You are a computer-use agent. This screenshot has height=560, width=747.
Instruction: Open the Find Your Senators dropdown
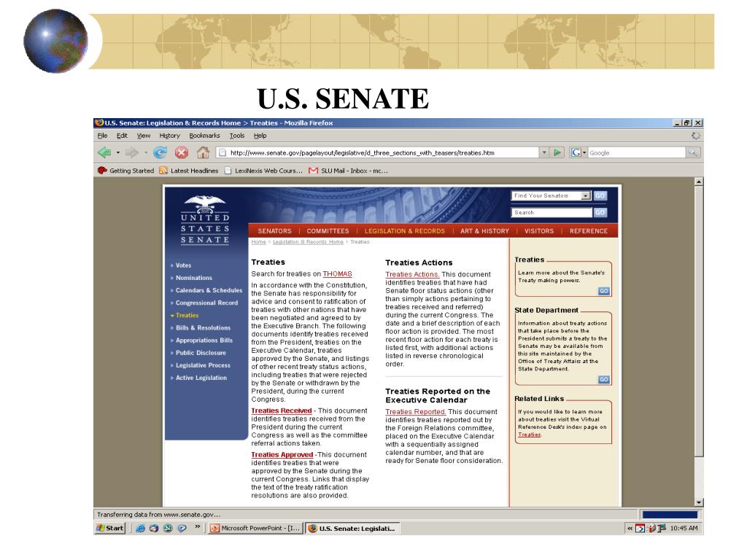pyautogui.click(x=586, y=195)
